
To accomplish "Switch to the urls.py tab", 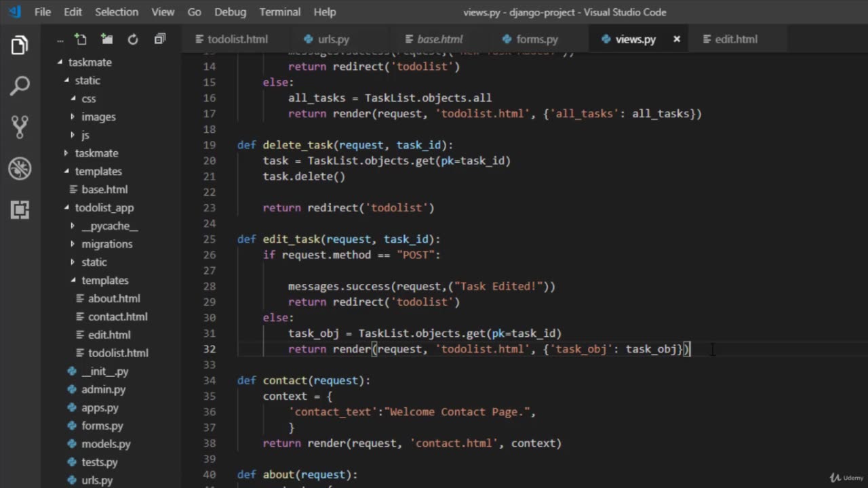I will tap(339, 39).
